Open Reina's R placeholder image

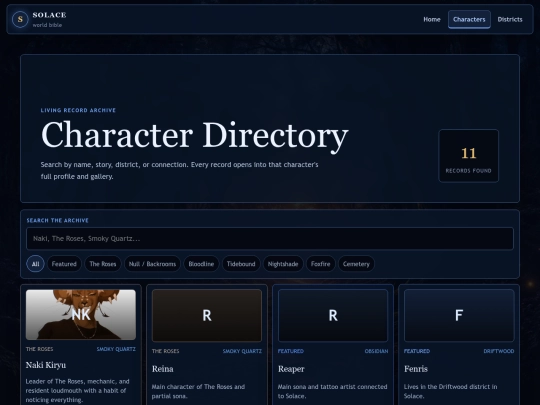tap(207, 315)
